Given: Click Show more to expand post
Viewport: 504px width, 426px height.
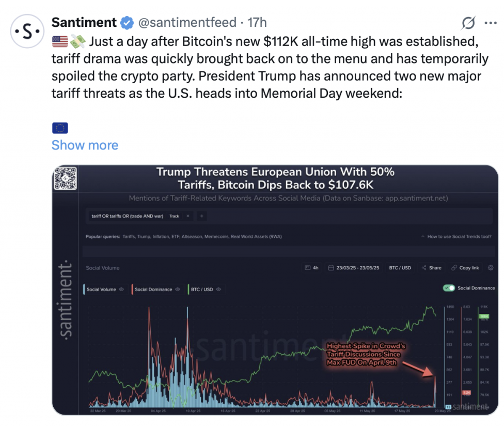Looking at the screenshot, I should pyautogui.click(x=85, y=145).
